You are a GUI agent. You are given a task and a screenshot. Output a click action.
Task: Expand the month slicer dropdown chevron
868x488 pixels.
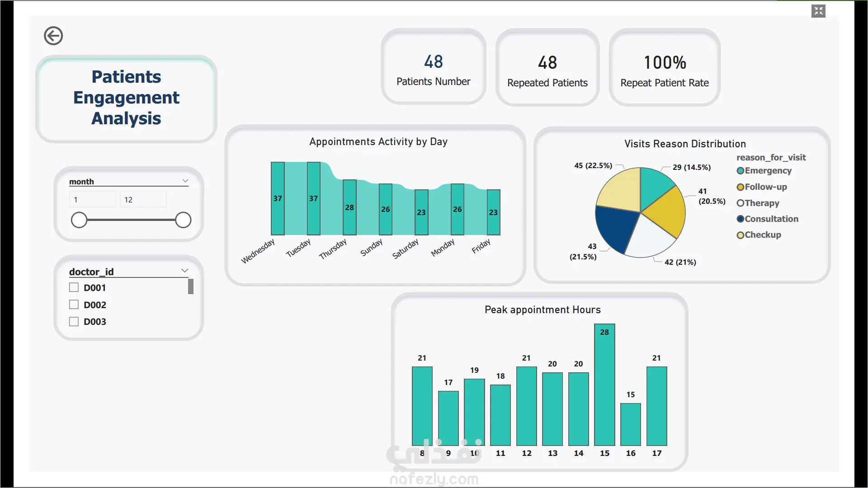coord(185,181)
